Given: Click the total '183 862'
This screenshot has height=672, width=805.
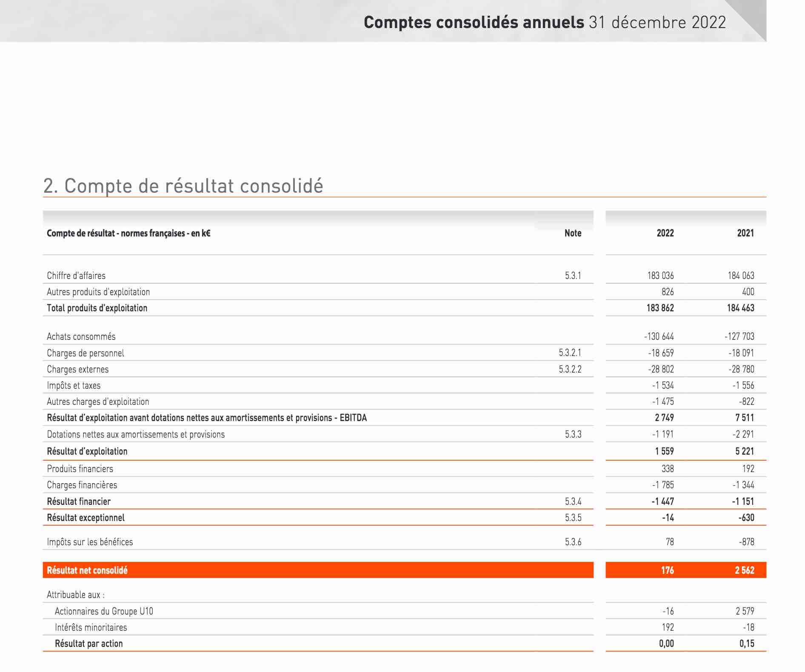Looking at the screenshot, I should tap(660, 308).
